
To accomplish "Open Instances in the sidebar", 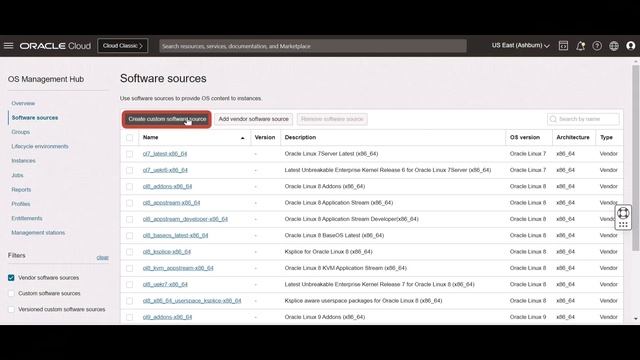I will 23,161.
